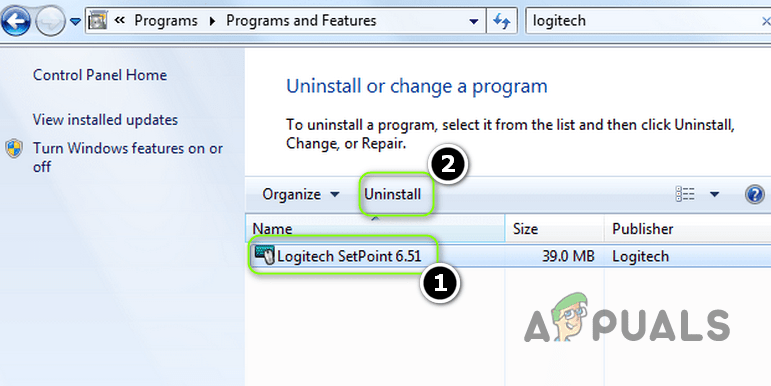Open Control Panel Home link
771x386 pixels.
(x=100, y=75)
